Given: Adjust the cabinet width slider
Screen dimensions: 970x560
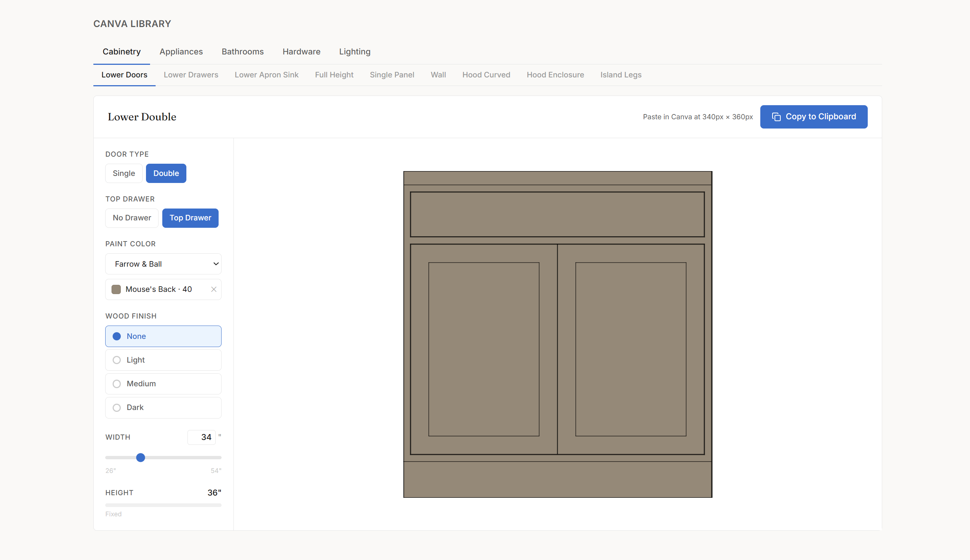Looking at the screenshot, I should pos(141,458).
